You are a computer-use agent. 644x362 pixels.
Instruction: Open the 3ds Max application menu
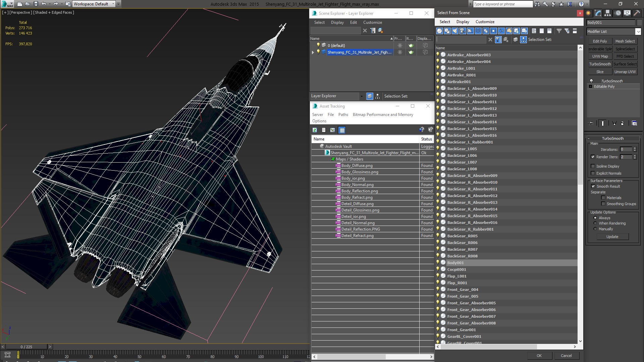tap(7, 4)
